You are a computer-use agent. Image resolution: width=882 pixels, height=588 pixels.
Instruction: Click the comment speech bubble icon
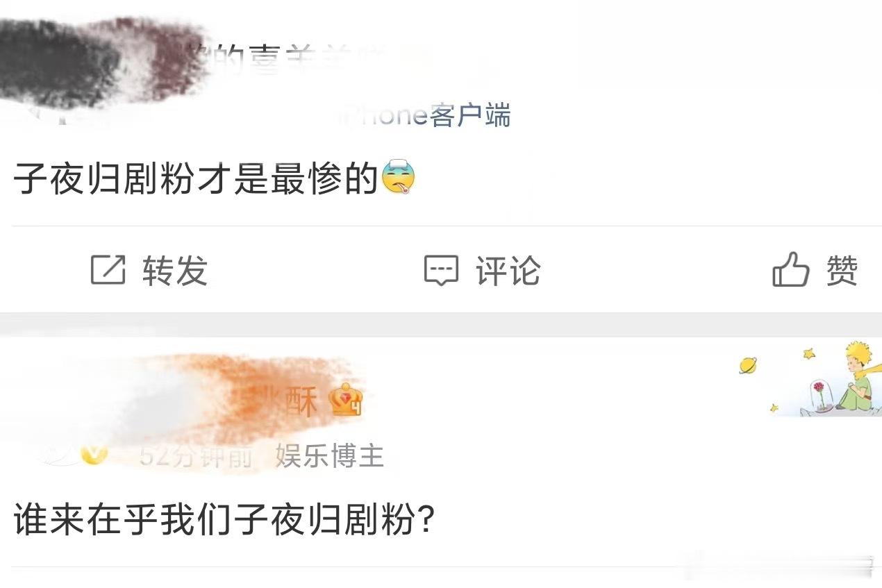(x=442, y=271)
